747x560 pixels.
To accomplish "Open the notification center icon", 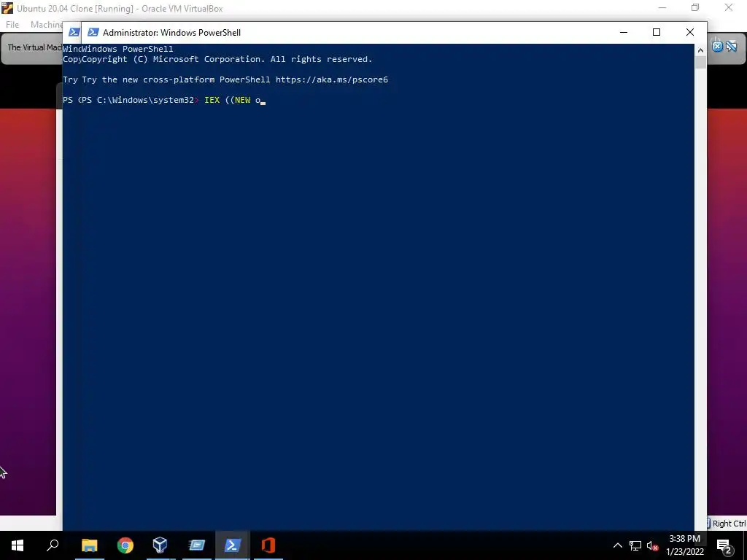I will [x=724, y=545].
